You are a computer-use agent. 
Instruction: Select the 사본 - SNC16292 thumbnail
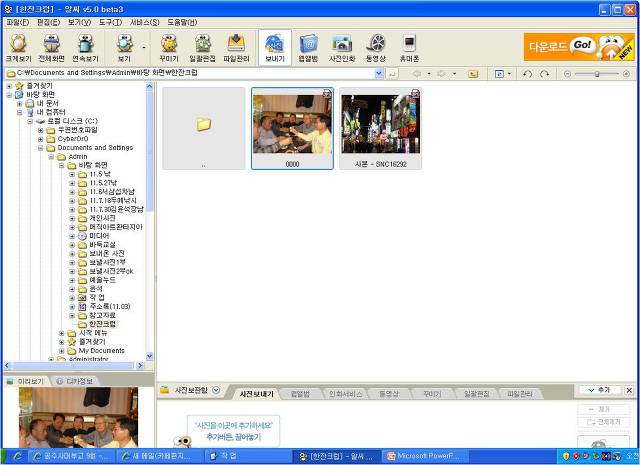click(x=380, y=128)
